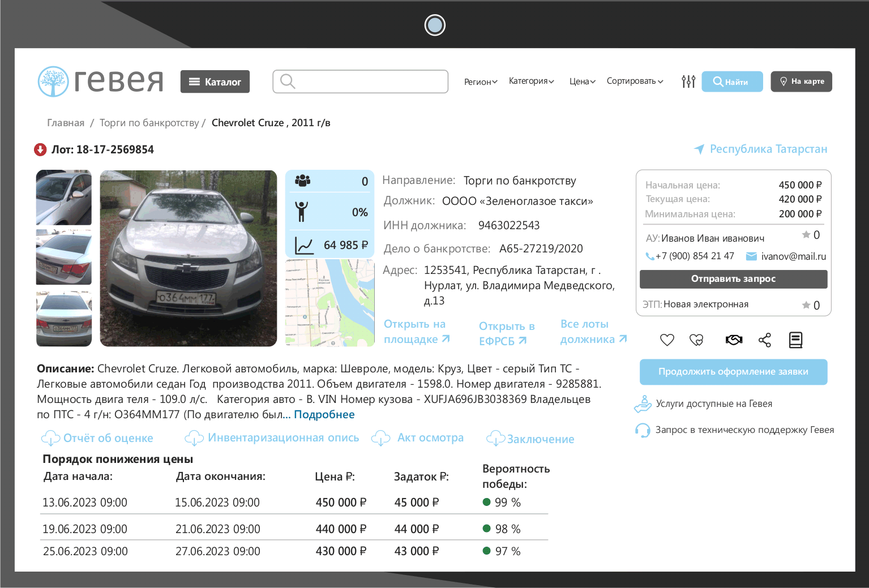Follow Открыть на площадке link

point(417,332)
